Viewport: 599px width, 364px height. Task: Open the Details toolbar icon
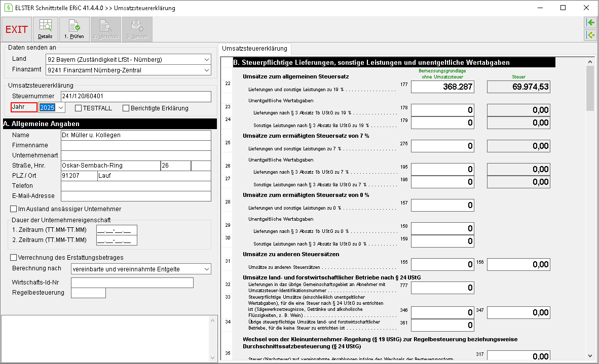(45, 29)
